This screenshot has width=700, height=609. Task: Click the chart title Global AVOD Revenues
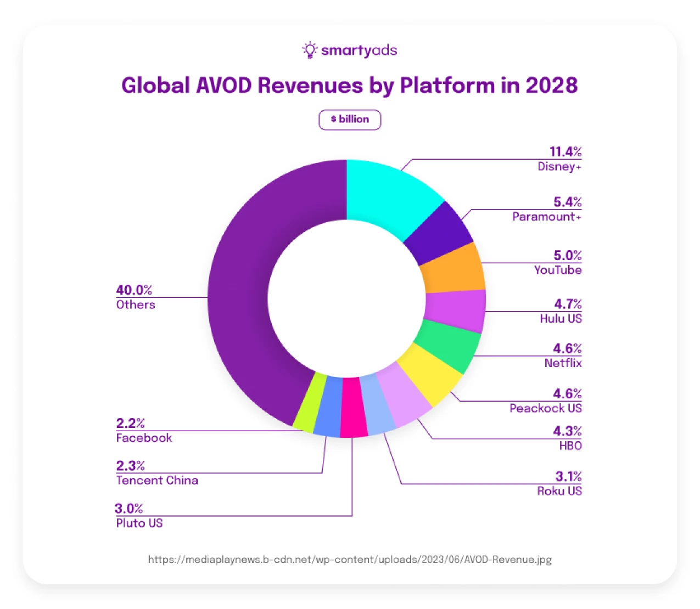tap(350, 86)
